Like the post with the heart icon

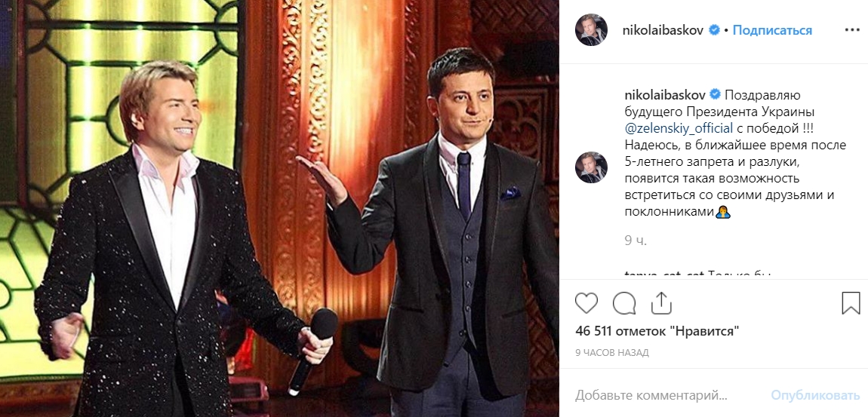click(x=586, y=303)
